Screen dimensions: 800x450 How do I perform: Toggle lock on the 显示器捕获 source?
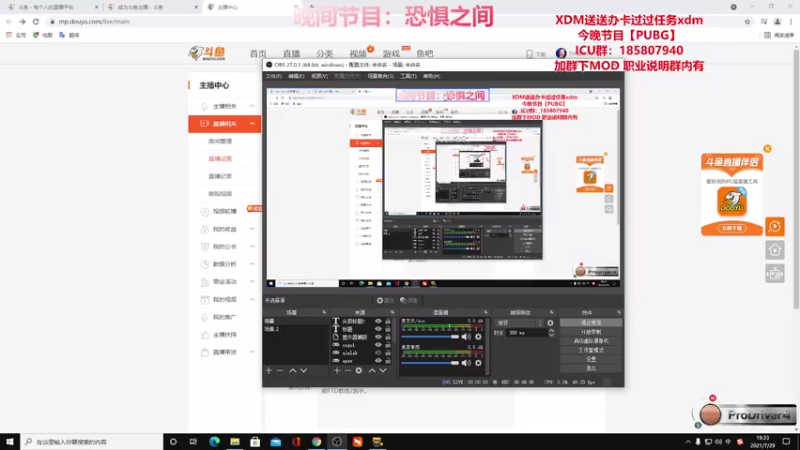coord(388,337)
